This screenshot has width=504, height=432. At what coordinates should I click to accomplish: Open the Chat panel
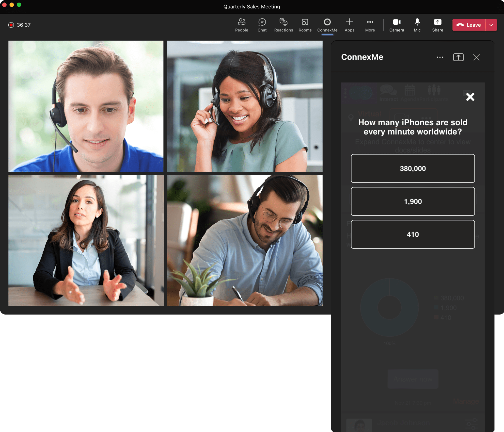(262, 25)
